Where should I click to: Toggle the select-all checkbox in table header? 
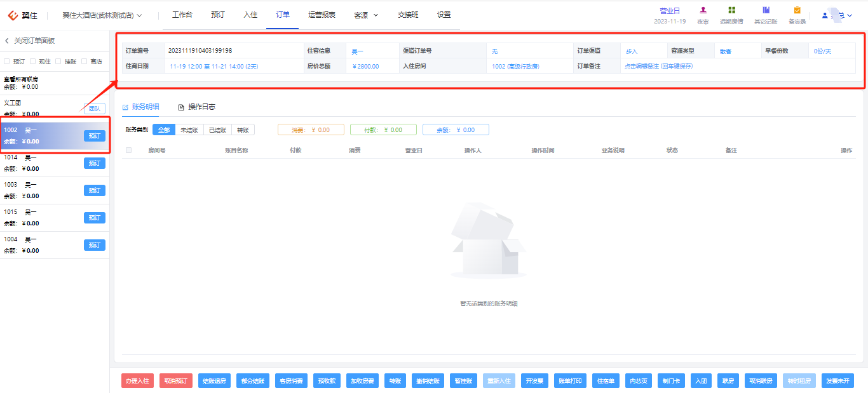pos(129,150)
